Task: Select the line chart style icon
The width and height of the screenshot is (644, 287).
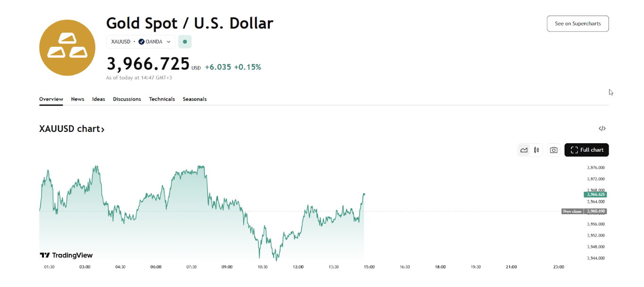Action: pos(524,150)
